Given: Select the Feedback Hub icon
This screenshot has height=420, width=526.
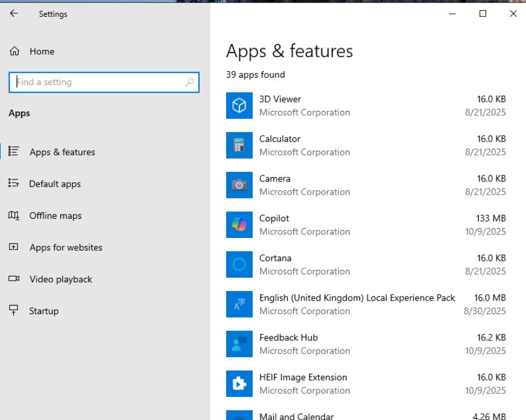Looking at the screenshot, I should [x=239, y=344].
